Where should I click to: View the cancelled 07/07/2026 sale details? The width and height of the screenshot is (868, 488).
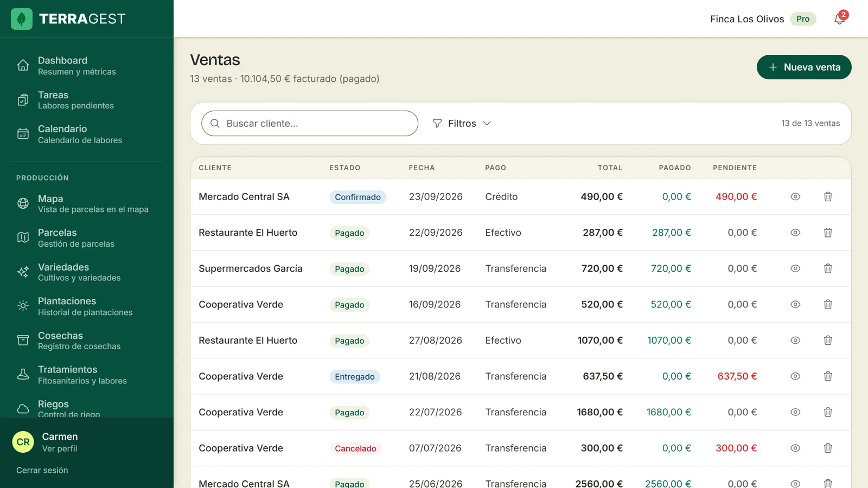(795, 448)
